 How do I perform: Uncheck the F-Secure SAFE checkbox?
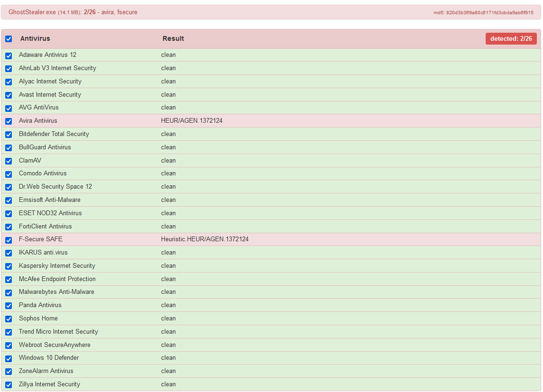pos(9,240)
